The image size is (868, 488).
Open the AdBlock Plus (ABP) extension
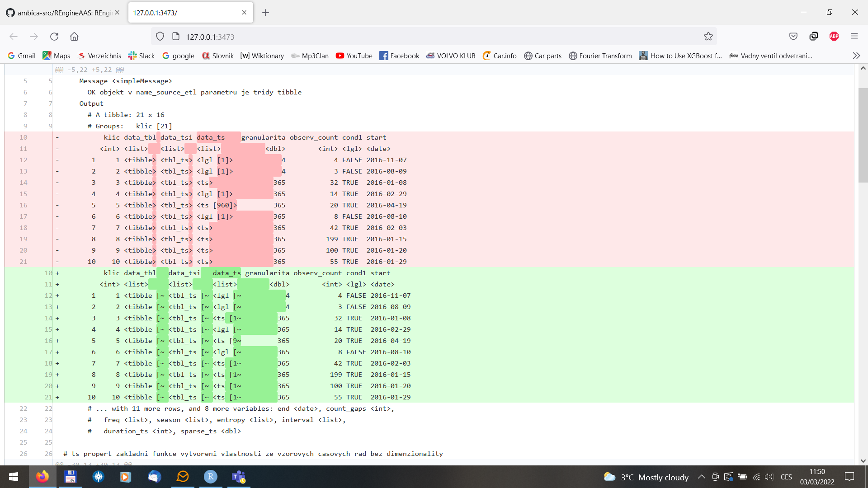point(834,37)
